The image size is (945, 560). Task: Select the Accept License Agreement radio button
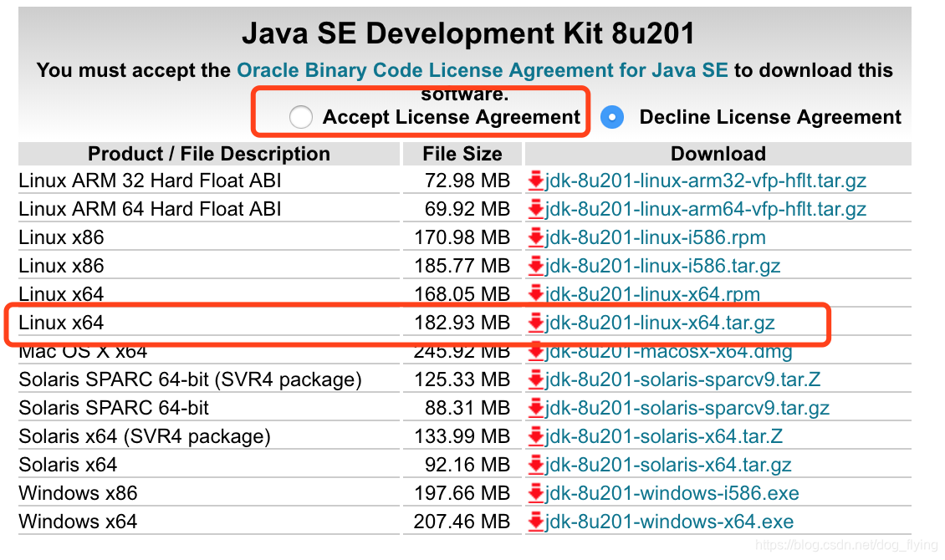[x=301, y=117]
